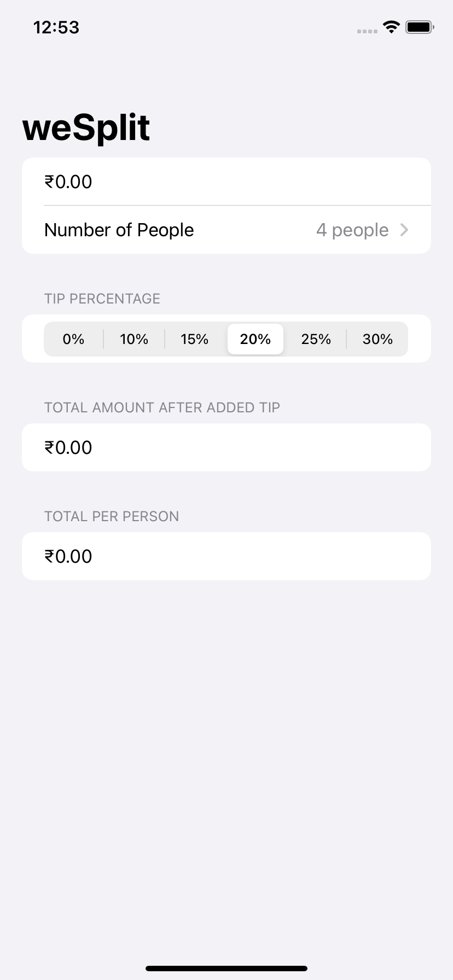Tap the Wi-Fi status icon
The image size is (453, 980).
click(x=391, y=27)
